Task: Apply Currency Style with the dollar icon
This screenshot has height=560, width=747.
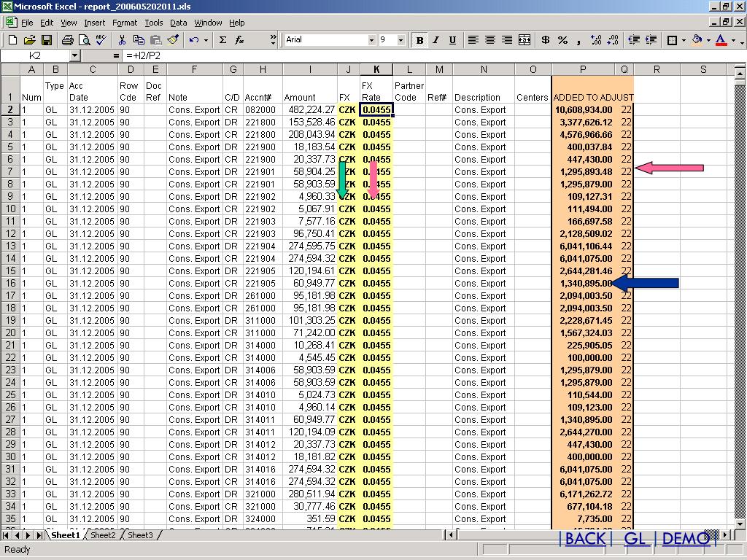Action: click(546, 40)
